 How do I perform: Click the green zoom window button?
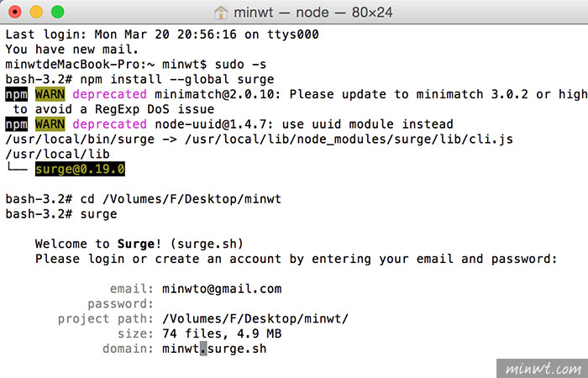pyautogui.click(x=57, y=12)
